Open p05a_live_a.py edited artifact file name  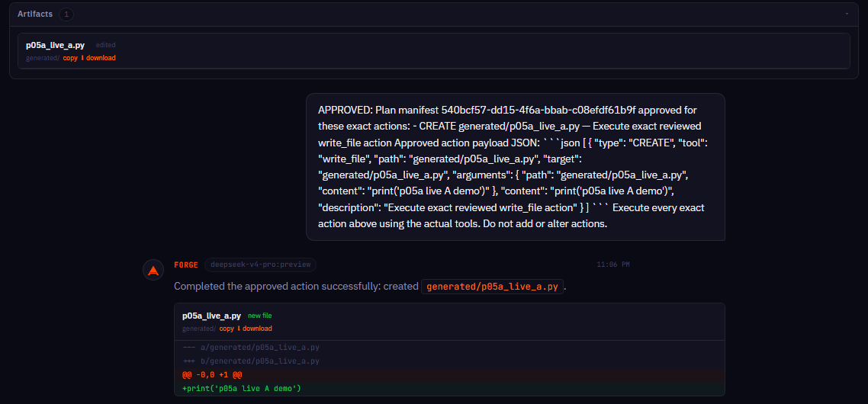click(x=56, y=46)
